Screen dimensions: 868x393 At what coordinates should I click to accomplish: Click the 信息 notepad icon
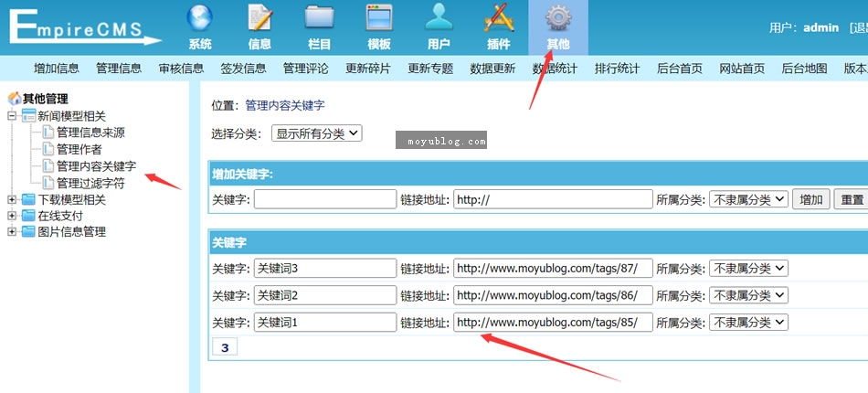(x=259, y=19)
